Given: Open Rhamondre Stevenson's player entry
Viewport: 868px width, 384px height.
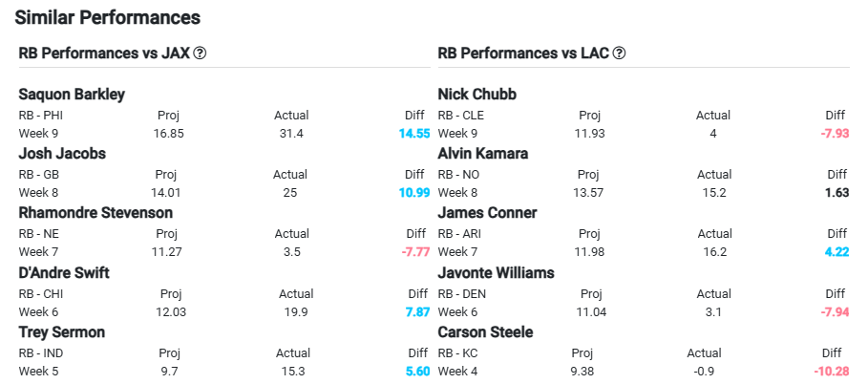Looking at the screenshot, I should pyautogui.click(x=95, y=213).
